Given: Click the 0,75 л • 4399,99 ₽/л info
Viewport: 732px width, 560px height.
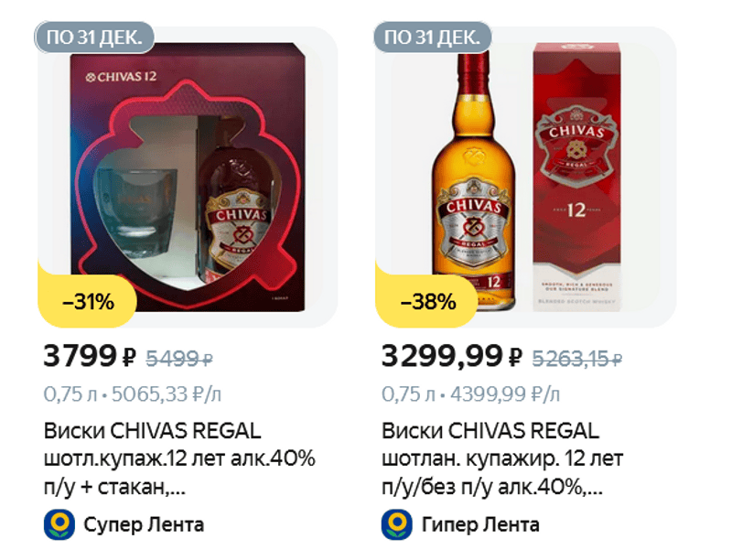Looking at the screenshot, I should [470, 394].
